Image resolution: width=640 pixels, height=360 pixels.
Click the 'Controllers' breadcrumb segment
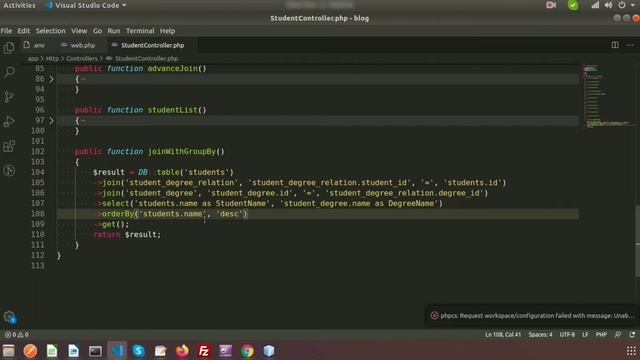point(82,59)
